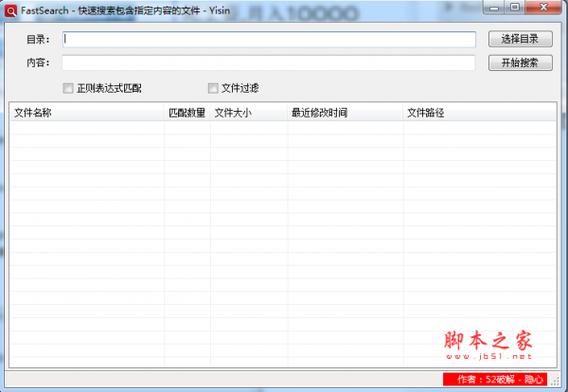
Task: Click the 选择目录 button
Action: pos(520,39)
